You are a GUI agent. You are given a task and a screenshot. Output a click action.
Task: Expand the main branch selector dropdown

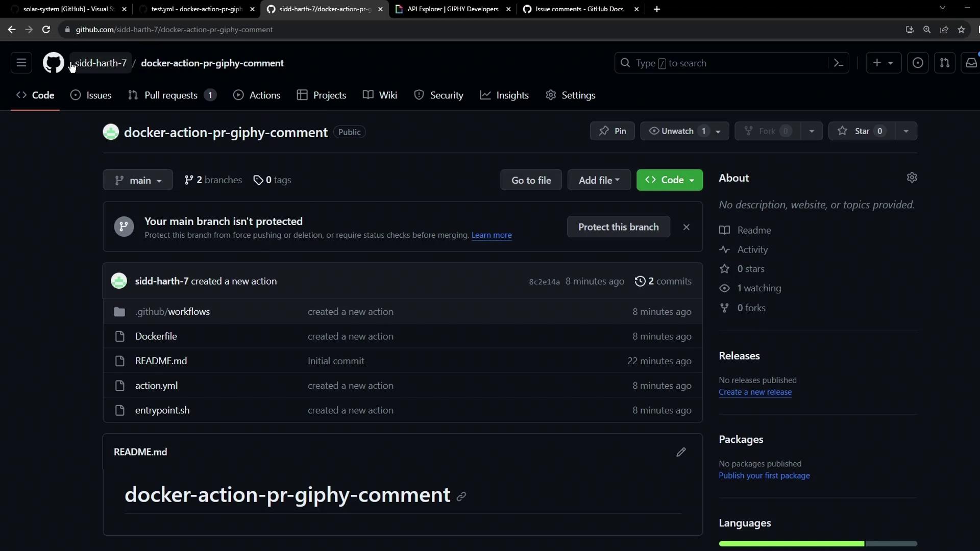click(138, 180)
